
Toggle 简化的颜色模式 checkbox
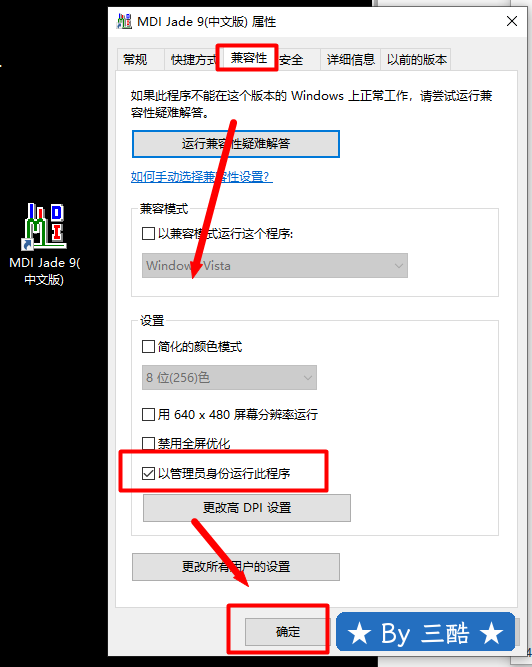pos(148,347)
